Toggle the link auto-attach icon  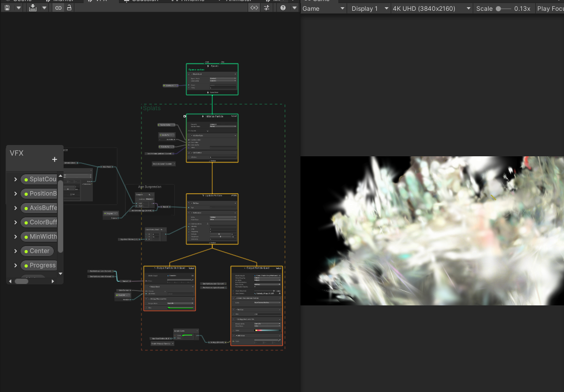[x=58, y=8]
